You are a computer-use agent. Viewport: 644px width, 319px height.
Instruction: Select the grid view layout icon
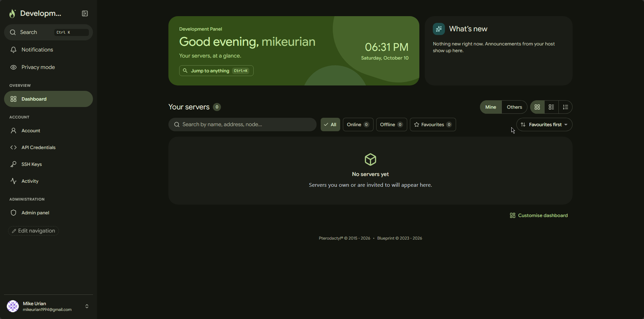tap(537, 107)
